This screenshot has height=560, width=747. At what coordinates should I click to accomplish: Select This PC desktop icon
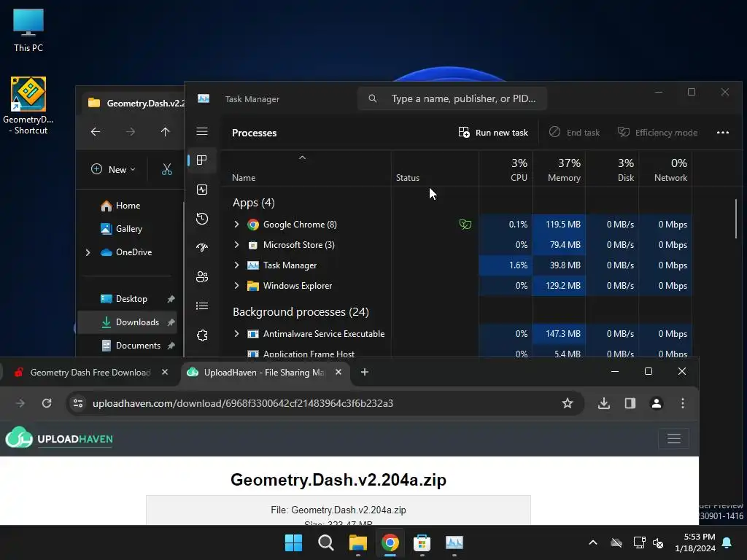28,31
